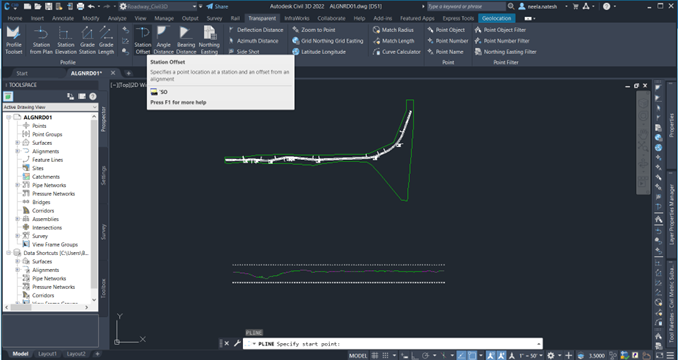Switch to the Analyze ribbon tab
This screenshot has width=678, height=360.
[117, 19]
